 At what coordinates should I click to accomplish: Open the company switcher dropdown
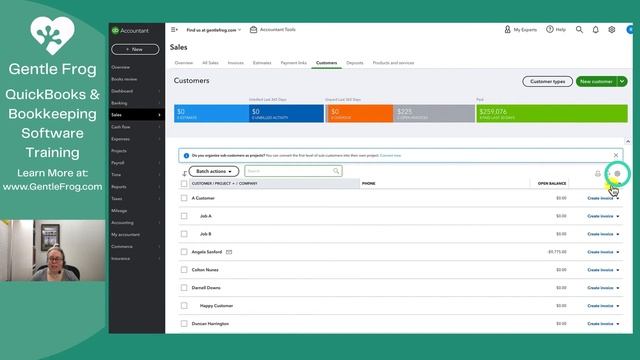pos(213,30)
